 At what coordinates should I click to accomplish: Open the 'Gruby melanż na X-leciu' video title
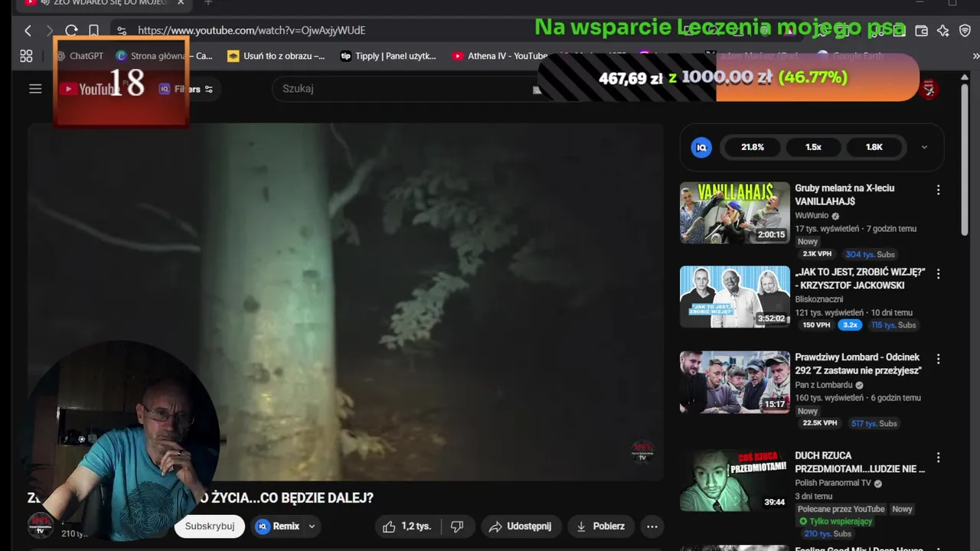844,194
